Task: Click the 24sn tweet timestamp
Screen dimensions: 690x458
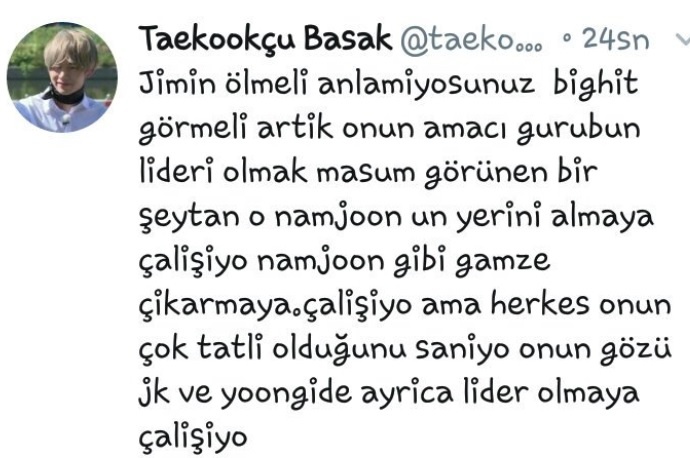Action: click(x=616, y=40)
